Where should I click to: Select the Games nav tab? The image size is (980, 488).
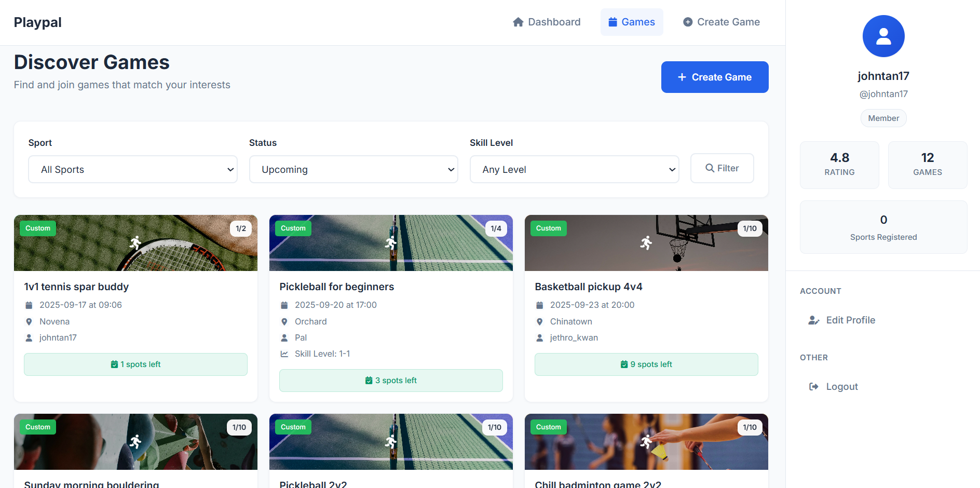[632, 22]
